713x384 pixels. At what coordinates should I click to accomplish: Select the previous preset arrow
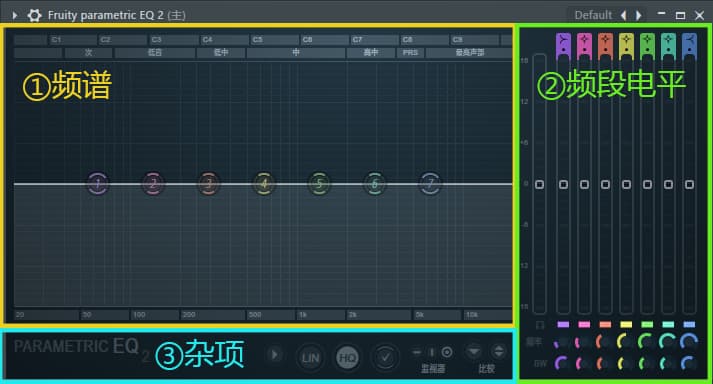(624, 15)
